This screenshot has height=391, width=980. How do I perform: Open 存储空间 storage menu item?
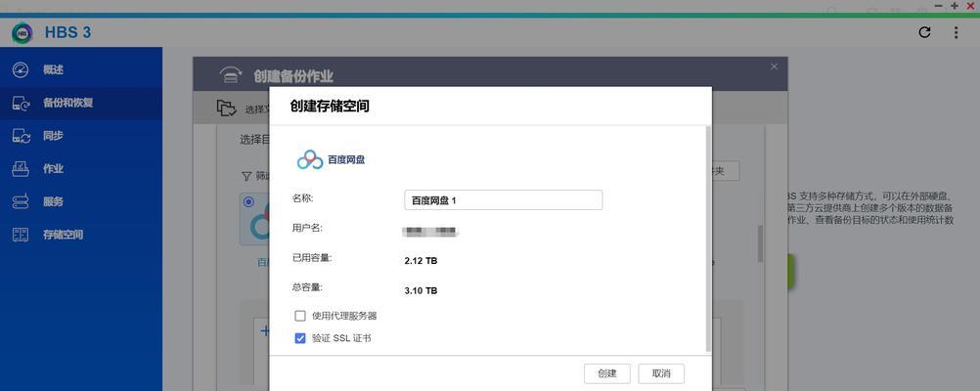[64, 235]
